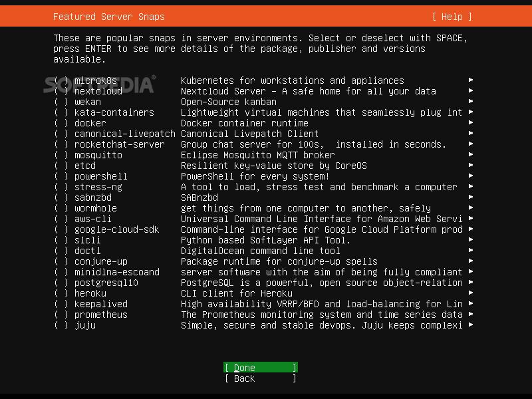Open details arrow for nextcloud row
532x399 pixels.
[471, 90]
